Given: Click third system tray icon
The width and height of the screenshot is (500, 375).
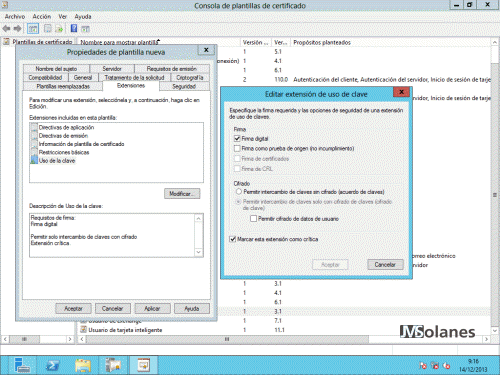Looking at the screenshot, I should (446, 366).
